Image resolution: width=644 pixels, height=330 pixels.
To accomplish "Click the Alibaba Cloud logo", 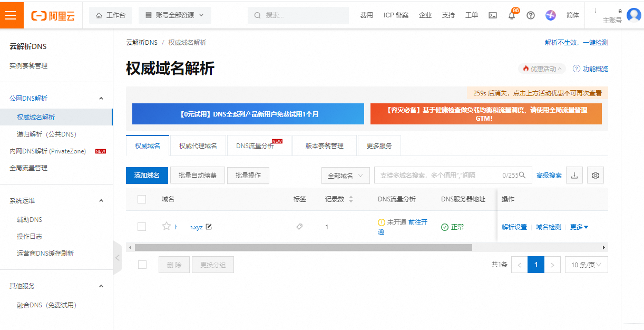I will (x=53, y=15).
